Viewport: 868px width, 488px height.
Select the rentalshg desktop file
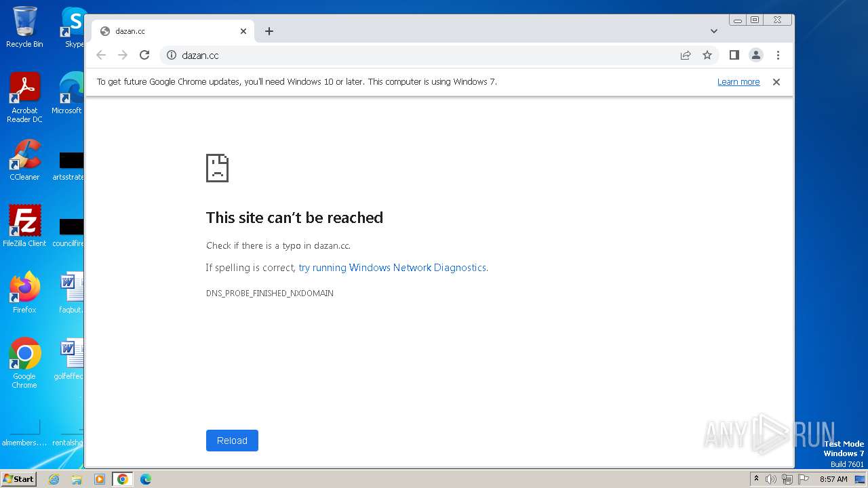[68, 432]
